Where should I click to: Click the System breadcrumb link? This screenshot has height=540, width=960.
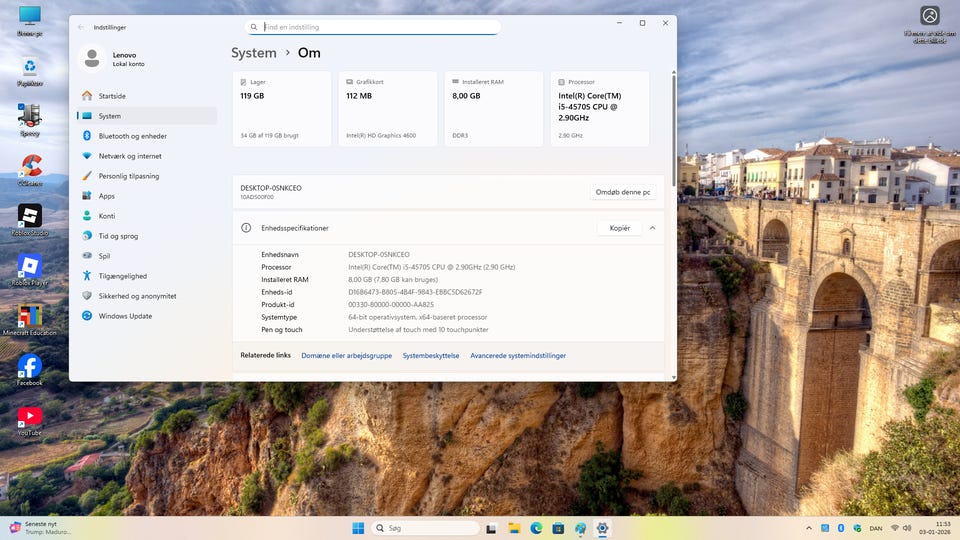point(253,53)
